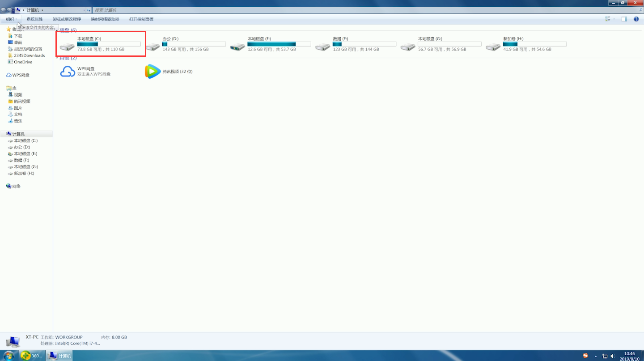This screenshot has width=644, height=361.
Task: Click 映射网络驱动器 in the toolbar
Action: pos(105,19)
